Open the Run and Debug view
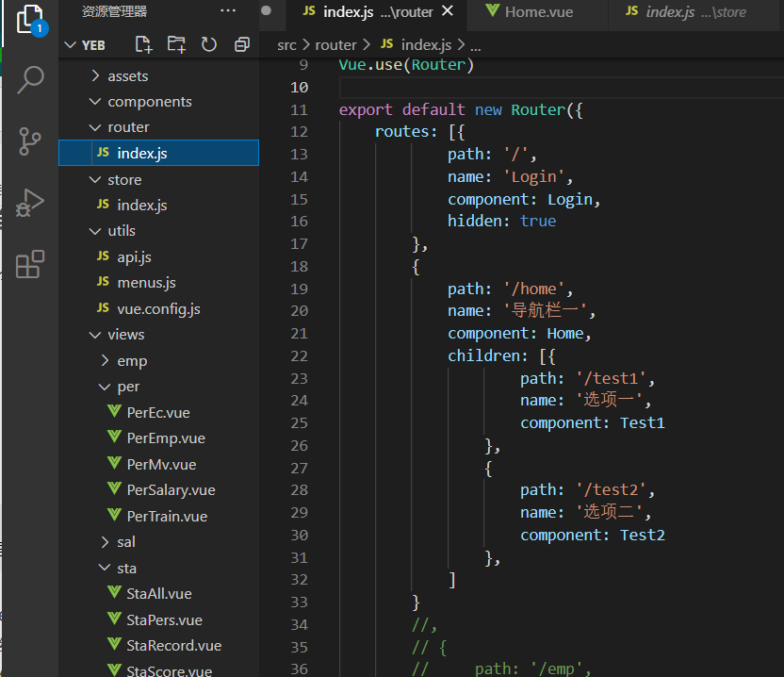 30,203
